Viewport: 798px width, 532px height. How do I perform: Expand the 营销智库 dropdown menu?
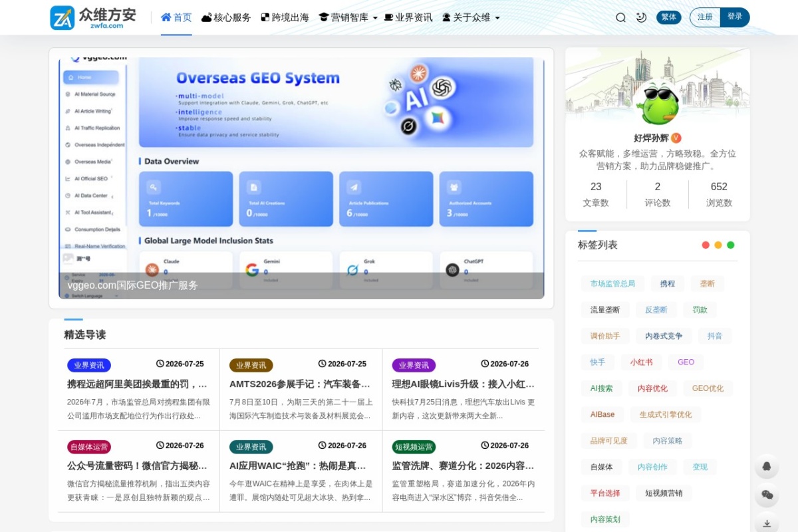tap(348, 18)
